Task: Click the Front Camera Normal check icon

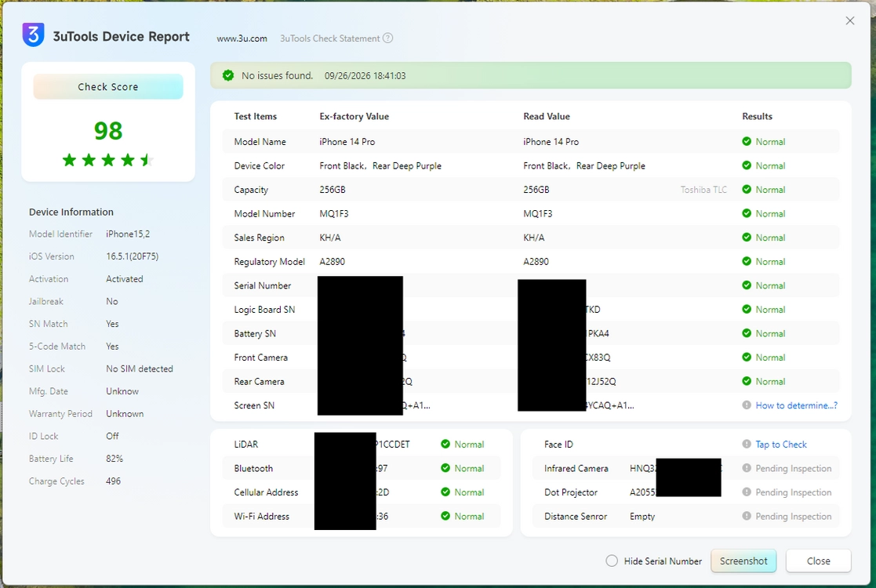Action: pyautogui.click(x=747, y=358)
